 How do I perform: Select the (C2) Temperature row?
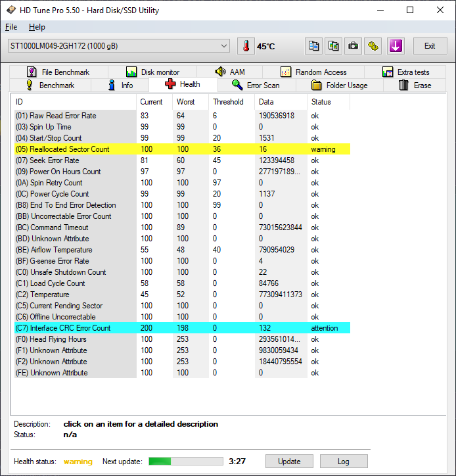click(183, 295)
